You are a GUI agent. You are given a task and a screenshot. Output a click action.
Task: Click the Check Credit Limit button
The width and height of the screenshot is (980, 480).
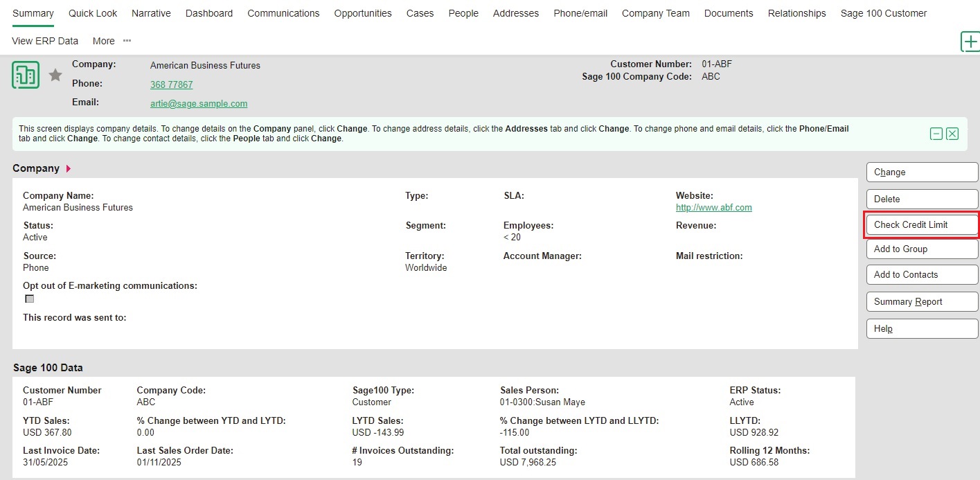point(921,225)
